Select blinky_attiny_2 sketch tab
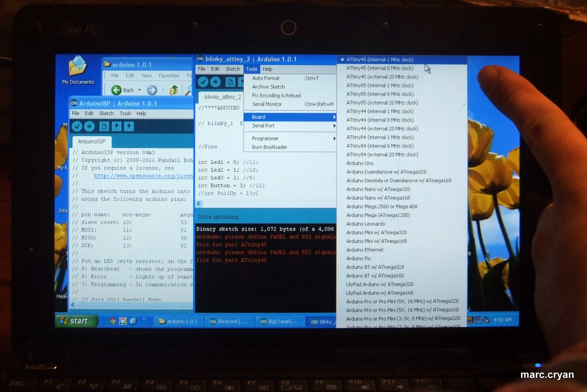This screenshot has width=587, height=392. (x=221, y=97)
